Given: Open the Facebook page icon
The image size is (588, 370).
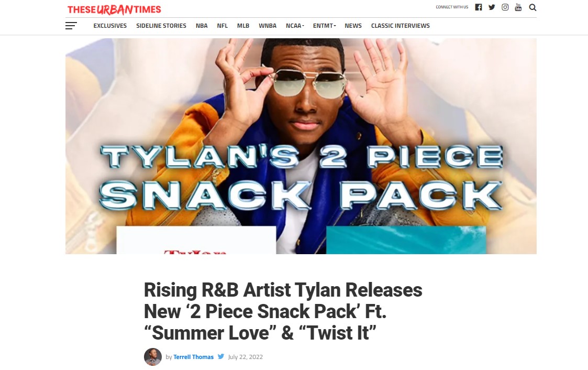Looking at the screenshot, I should (478, 7).
